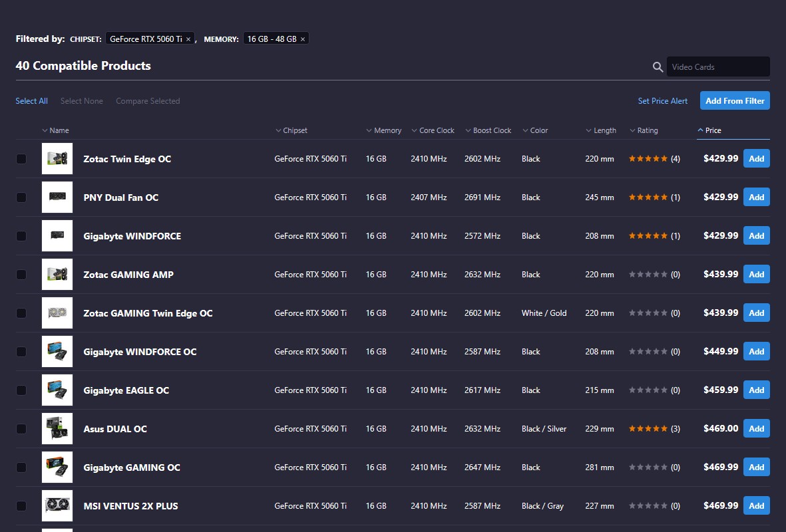The image size is (786, 532).
Task: Open the Zotac GAMING AMP product link
Action: coord(128,275)
